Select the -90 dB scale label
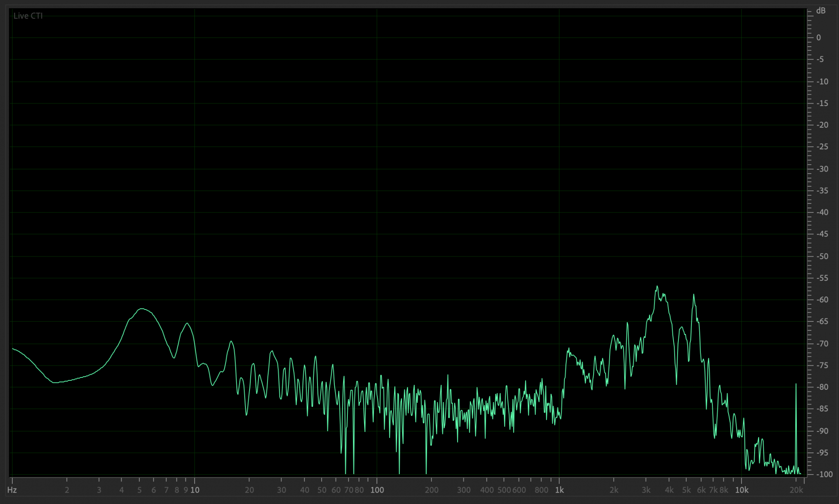This screenshot has width=839, height=504. click(x=822, y=431)
